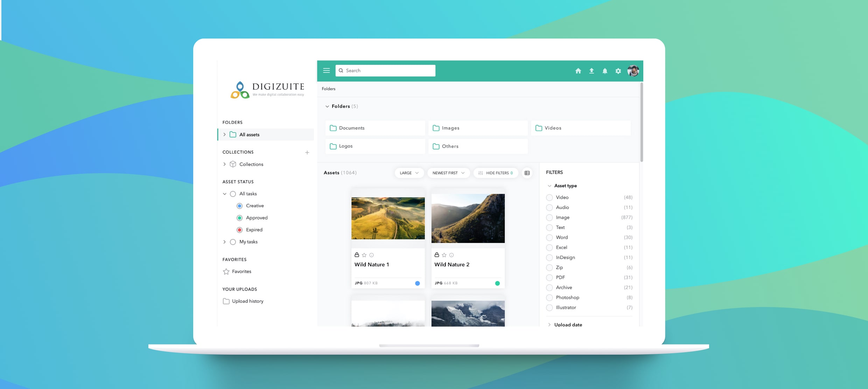
Task: Open notifications via the bell icon
Action: [x=605, y=71]
